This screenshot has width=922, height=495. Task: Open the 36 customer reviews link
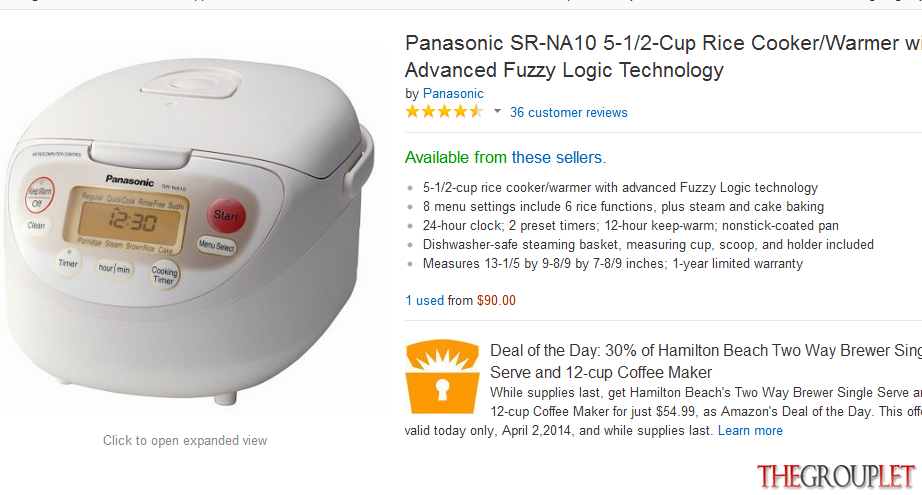[569, 112]
